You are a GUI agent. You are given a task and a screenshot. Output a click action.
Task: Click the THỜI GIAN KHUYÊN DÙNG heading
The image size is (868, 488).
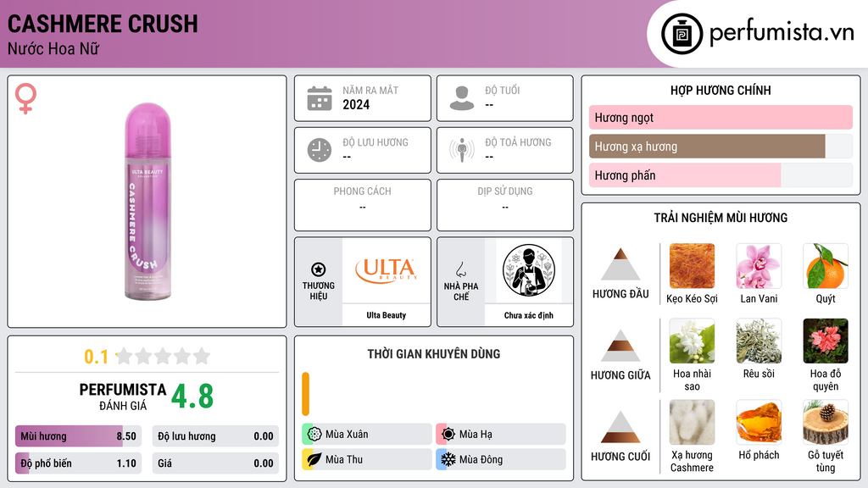[434, 354]
